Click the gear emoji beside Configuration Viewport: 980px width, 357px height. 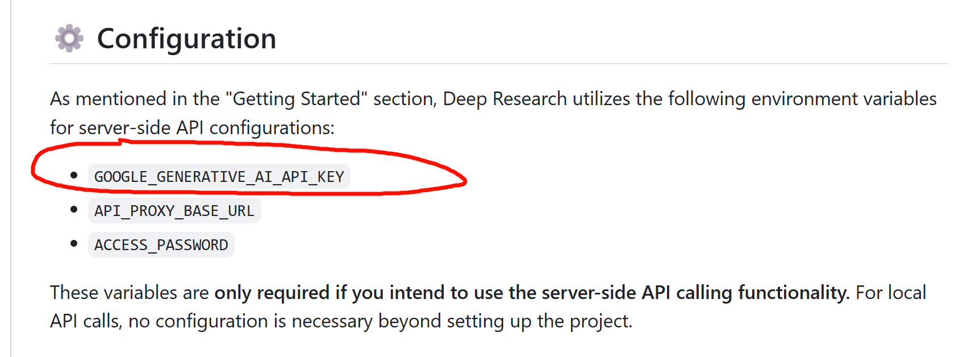pyautogui.click(x=69, y=38)
